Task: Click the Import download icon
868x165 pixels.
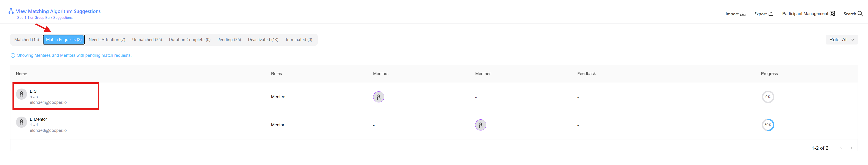Action: 743,14
